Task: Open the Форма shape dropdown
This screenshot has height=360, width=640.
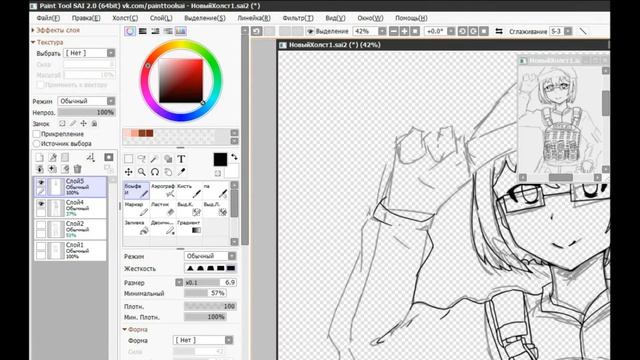Action: coord(229,340)
